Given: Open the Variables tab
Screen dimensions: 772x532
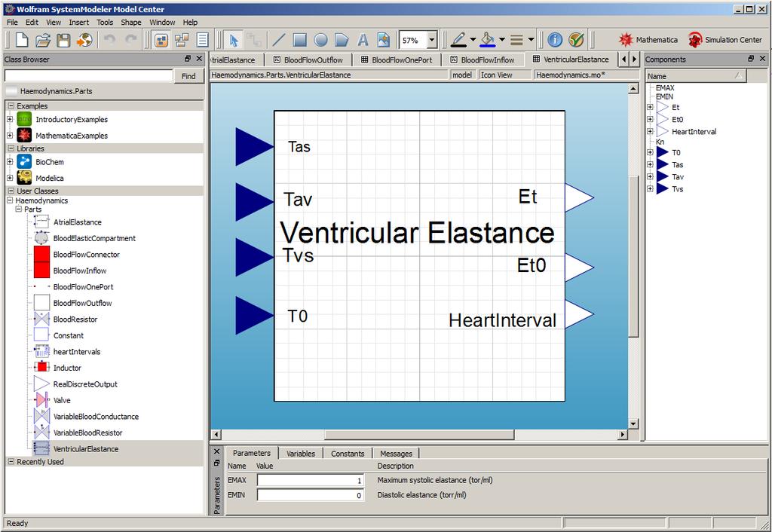Looking at the screenshot, I should (x=300, y=454).
